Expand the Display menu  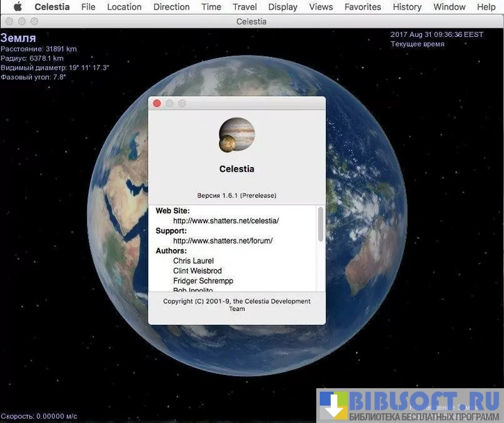point(283,7)
